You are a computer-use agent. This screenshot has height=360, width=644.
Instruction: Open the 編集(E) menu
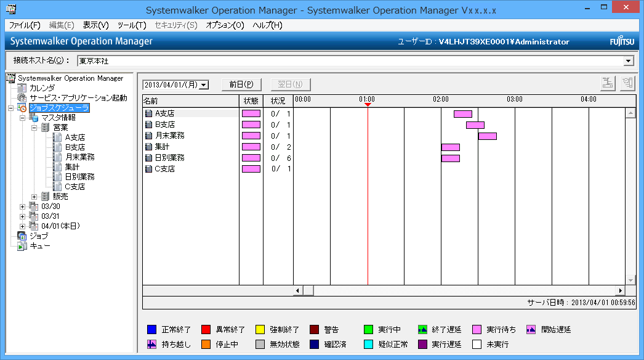coord(62,25)
